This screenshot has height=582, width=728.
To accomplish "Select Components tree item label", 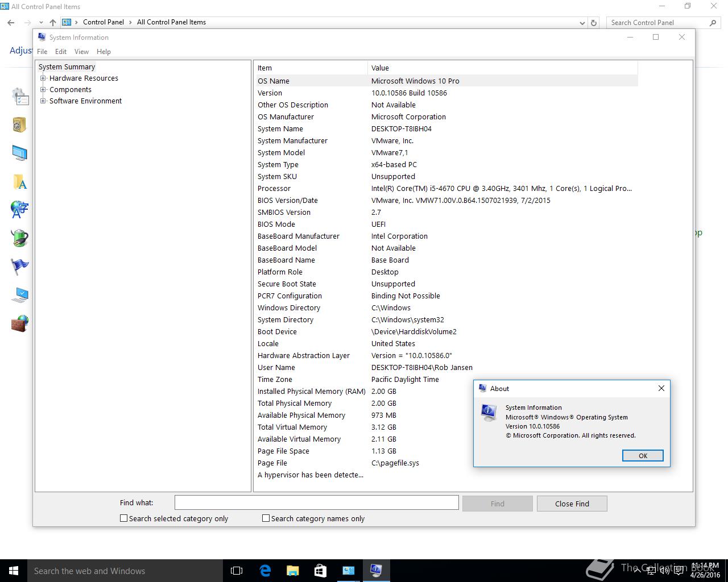I will click(x=71, y=90).
